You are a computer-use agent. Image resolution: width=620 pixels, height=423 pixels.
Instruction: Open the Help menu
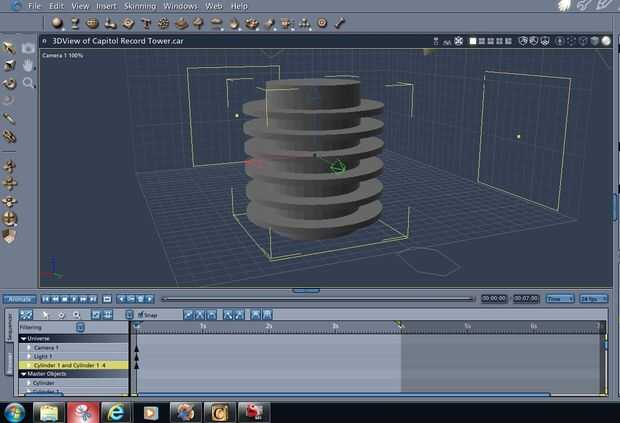pos(239,6)
